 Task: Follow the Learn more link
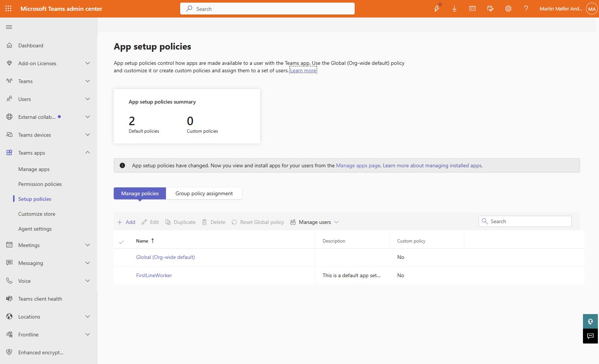(x=303, y=70)
